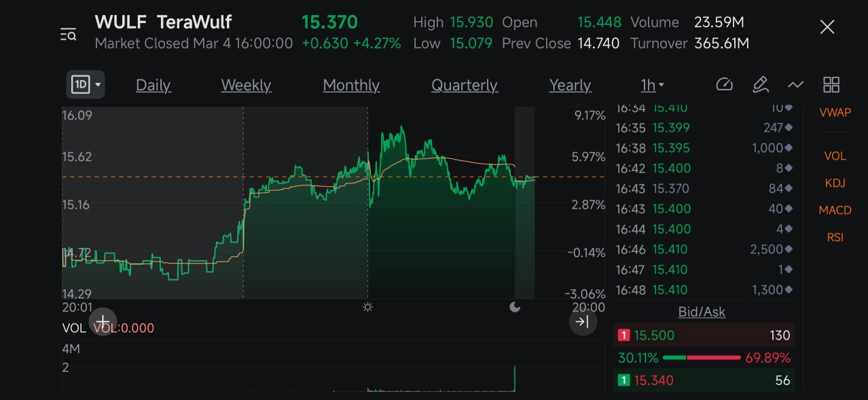Select the pencil drawing tool
Screen dimensions: 868x400
tap(761, 85)
